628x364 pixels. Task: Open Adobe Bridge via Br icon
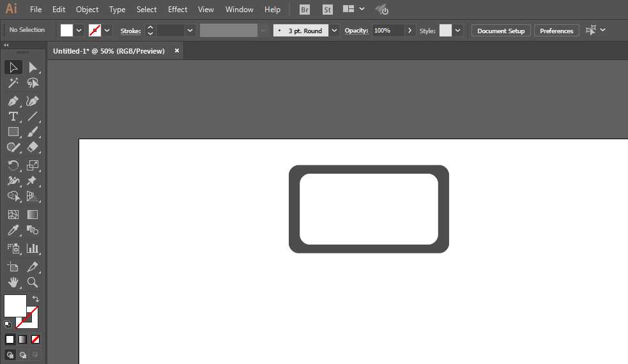pos(305,10)
